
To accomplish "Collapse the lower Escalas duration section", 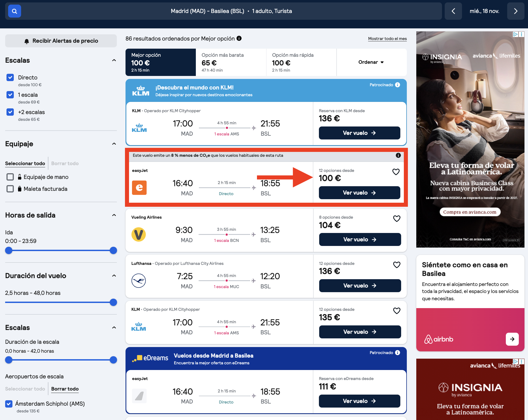I will 114,328.
